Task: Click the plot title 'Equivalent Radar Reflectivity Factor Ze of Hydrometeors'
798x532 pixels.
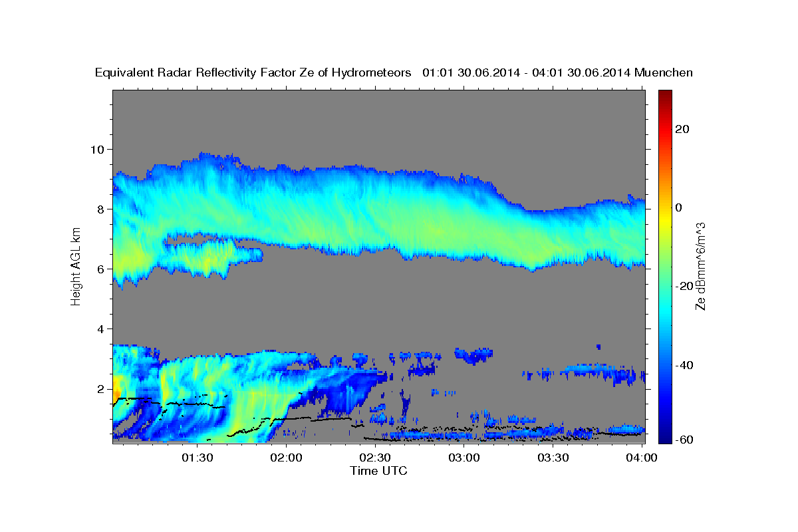Action: click(x=253, y=73)
